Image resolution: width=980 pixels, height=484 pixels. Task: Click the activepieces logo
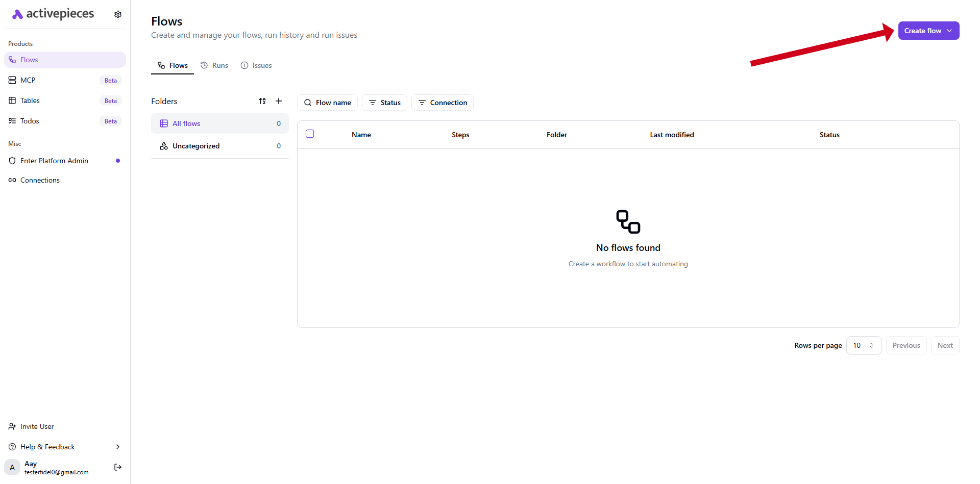53,14
